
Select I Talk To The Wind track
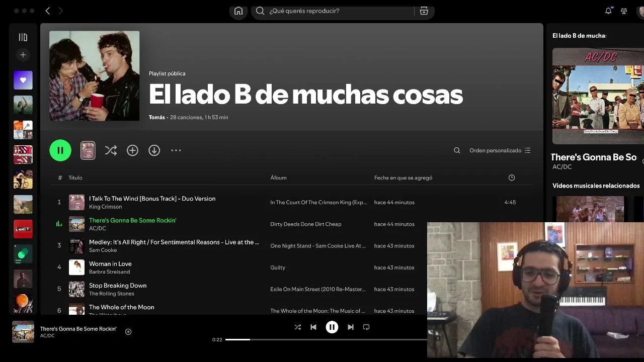[x=152, y=199]
